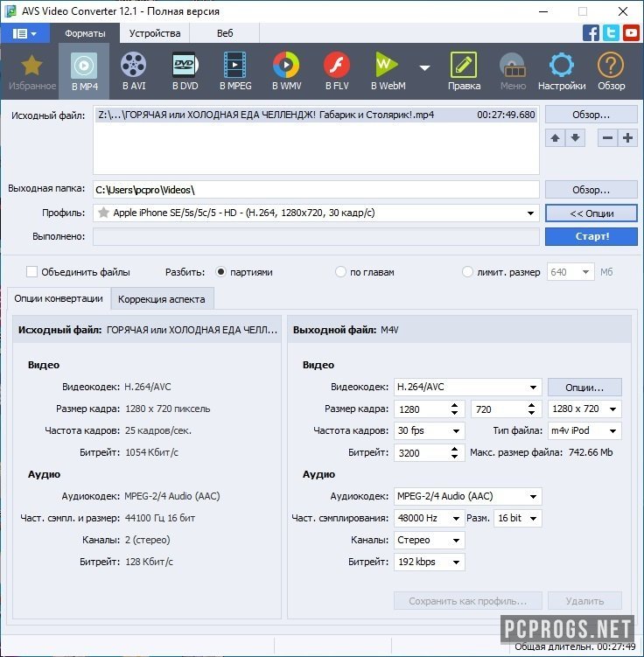
Task: Open the Меню disc menu icon
Action: point(513,71)
